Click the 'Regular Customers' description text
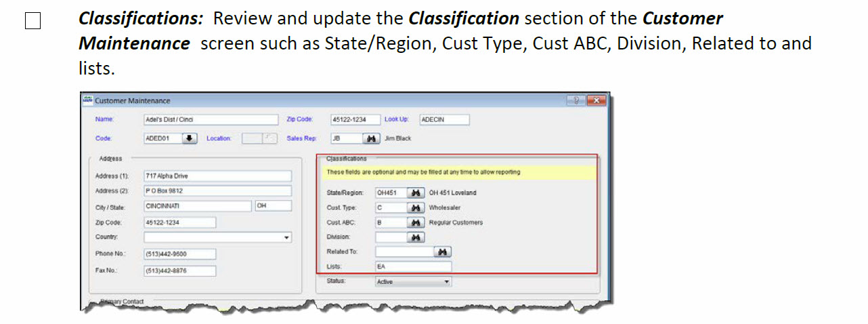Screen dimensions: 868x324 pyautogui.click(x=456, y=222)
